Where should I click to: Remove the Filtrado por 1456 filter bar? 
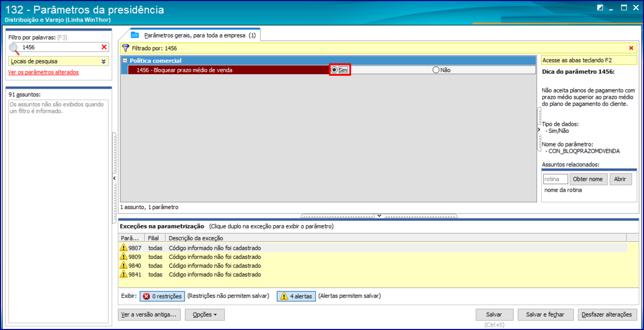pos(631,48)
